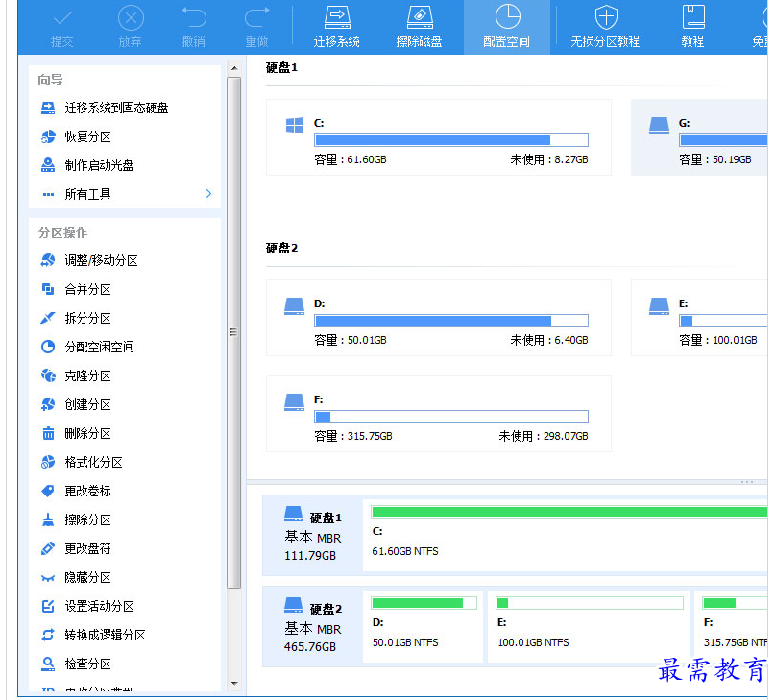
Task: Open the 擦除磁盘 toolbar tool
Action: [x=419, y=27]
